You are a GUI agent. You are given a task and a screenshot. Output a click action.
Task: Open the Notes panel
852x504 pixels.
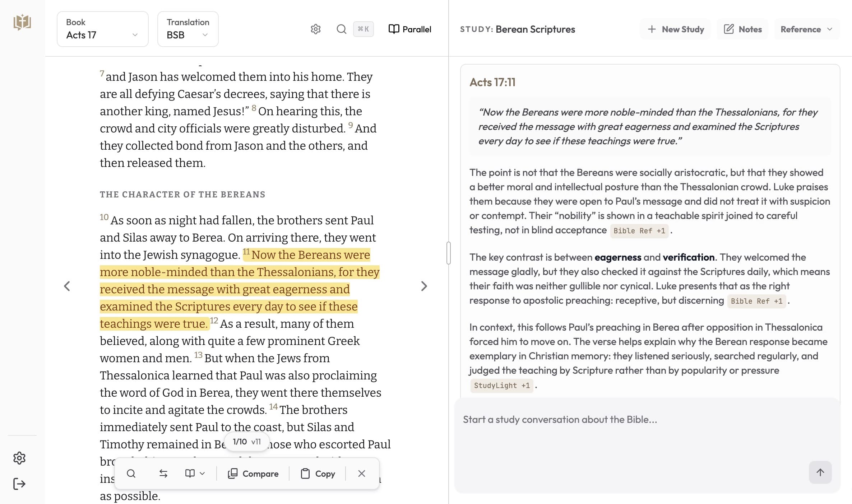click(x=742, y=29)
